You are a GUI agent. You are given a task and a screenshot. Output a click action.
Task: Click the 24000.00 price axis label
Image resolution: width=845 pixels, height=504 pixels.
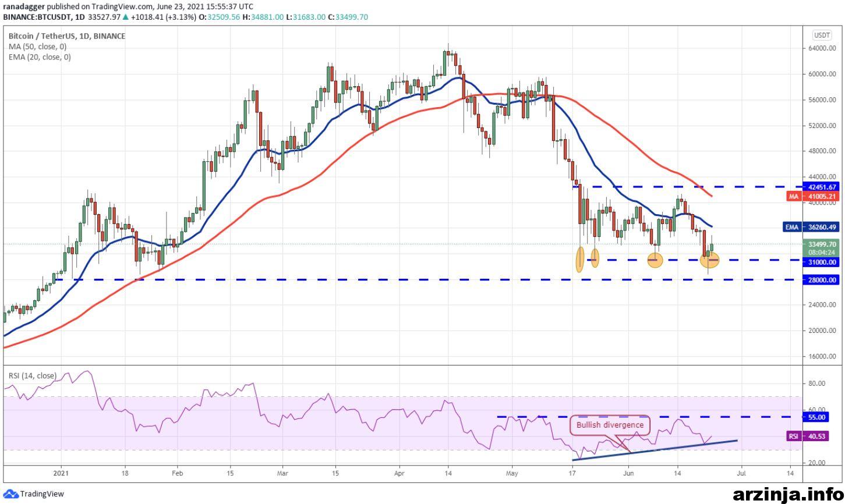[822, 305]
